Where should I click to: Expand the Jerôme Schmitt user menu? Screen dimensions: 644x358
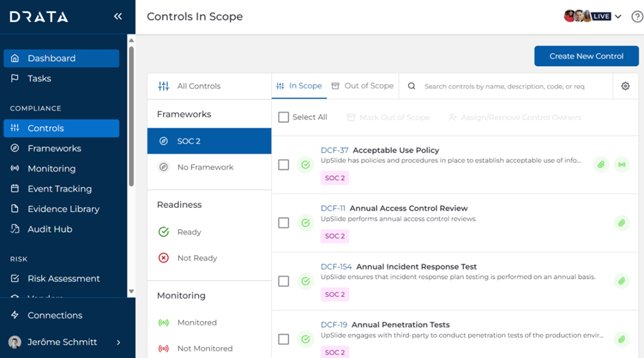coord(119,342)
